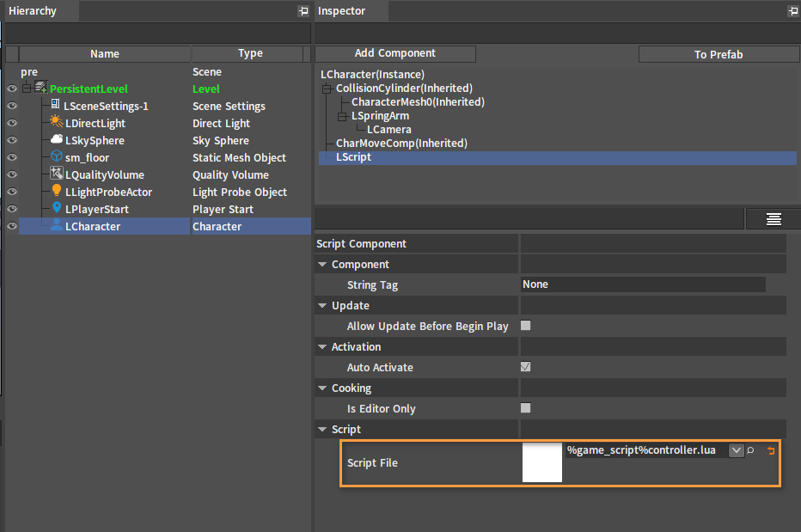Click the Script File path field
Image resolution: width=801 pixels, height=532 pixels.
(x=646, y=450)
